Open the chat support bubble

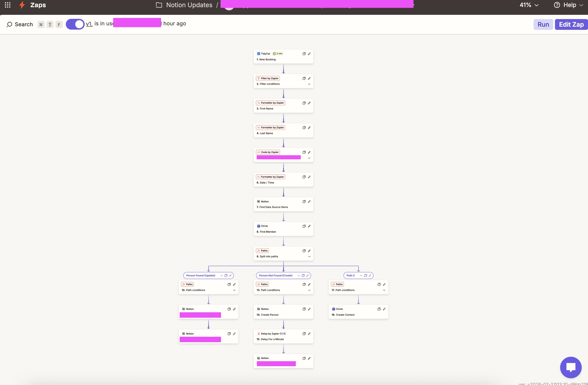[571, 367]
